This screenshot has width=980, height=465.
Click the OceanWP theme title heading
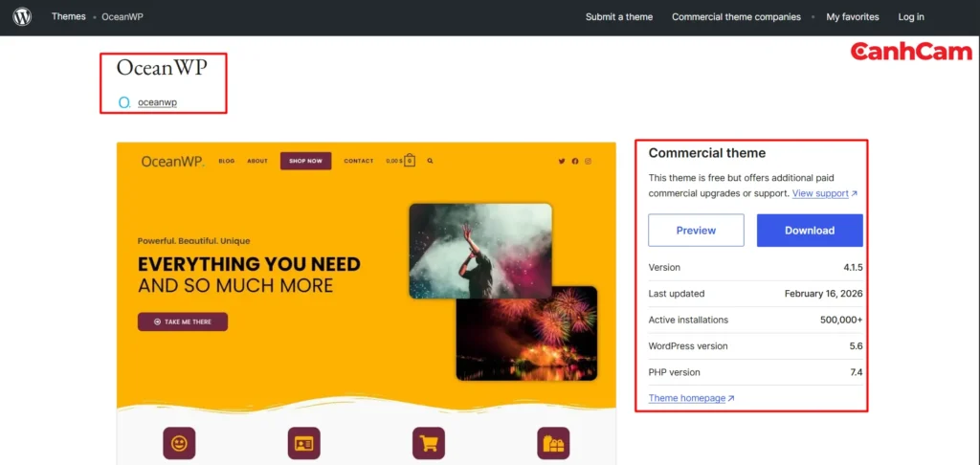point(161,68)
